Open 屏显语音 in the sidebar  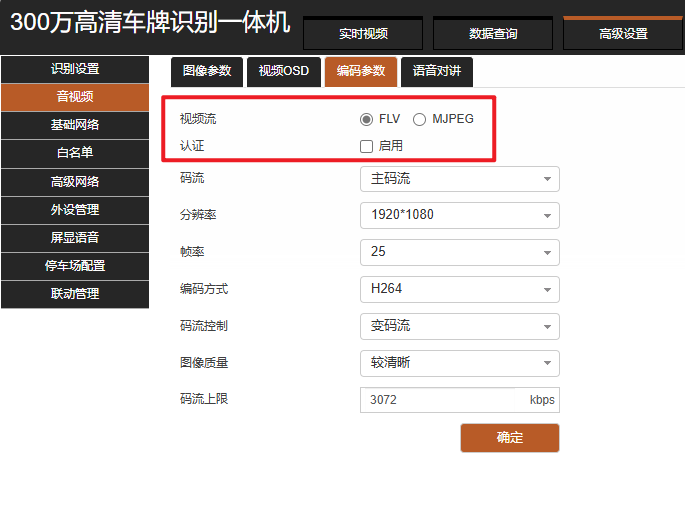[x=75, y=238]
